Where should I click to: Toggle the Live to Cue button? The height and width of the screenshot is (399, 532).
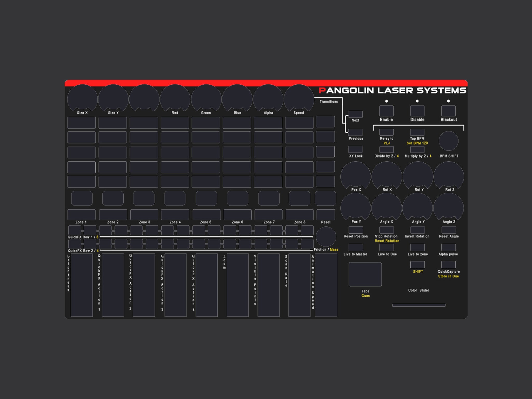(x=387, y=247)
